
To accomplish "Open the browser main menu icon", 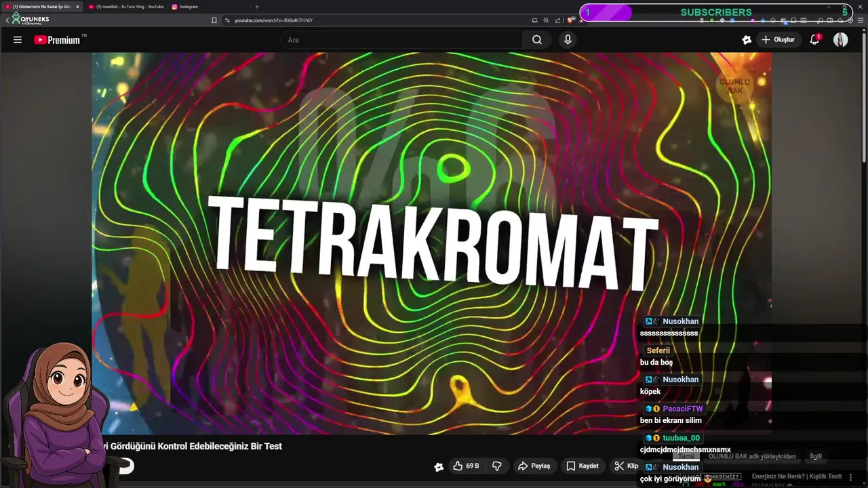I will [861, 20].
